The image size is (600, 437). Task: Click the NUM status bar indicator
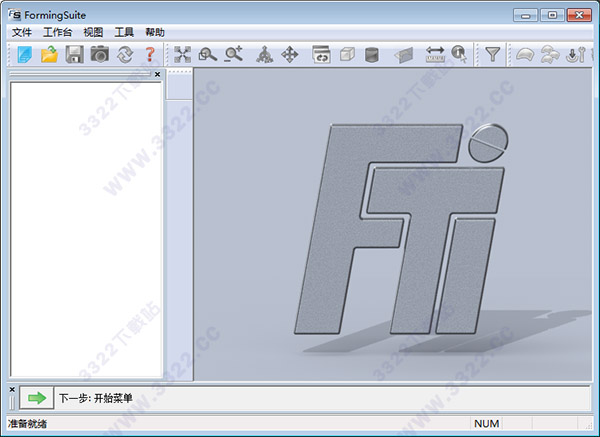click(x=486, y=424)
